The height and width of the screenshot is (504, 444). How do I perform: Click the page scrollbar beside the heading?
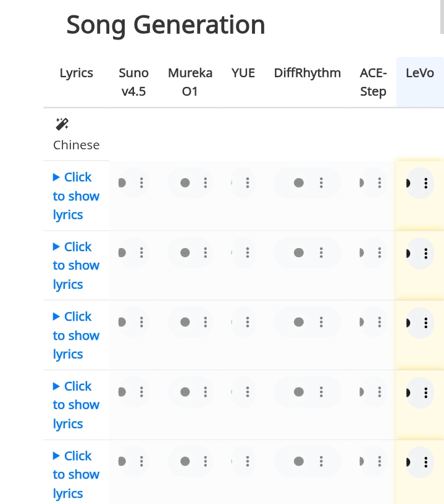point(442,17)
